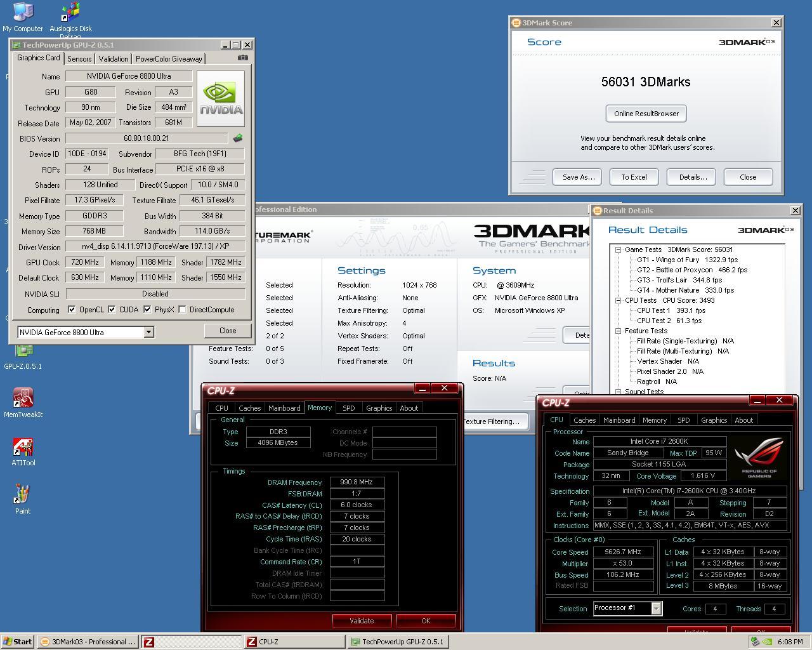Toggle PhysX checkbox in GPU-Z
Image resolution: width=812 pixels, height=650 pixels.
[x=147, y=310]
